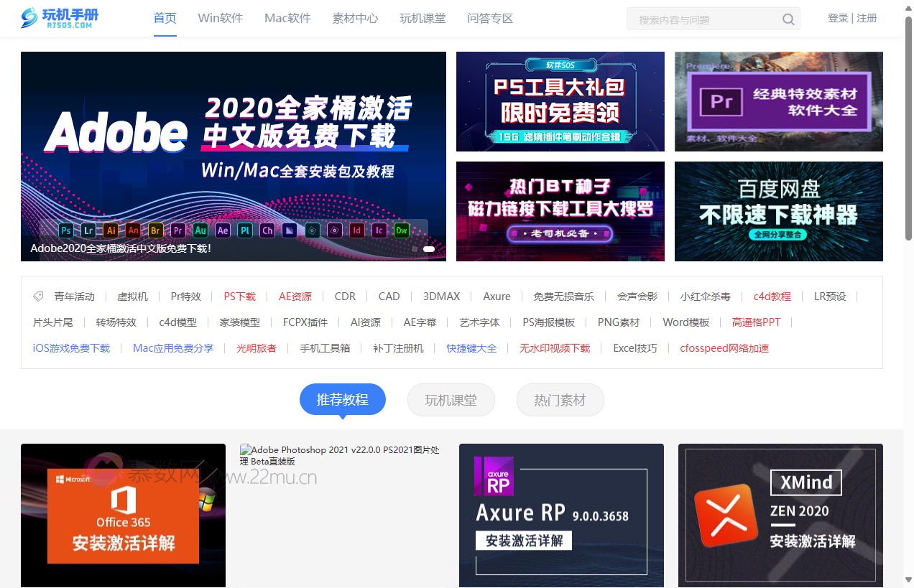Click the Dreamweaver (Dw) icon in the banner

point(401,230)
